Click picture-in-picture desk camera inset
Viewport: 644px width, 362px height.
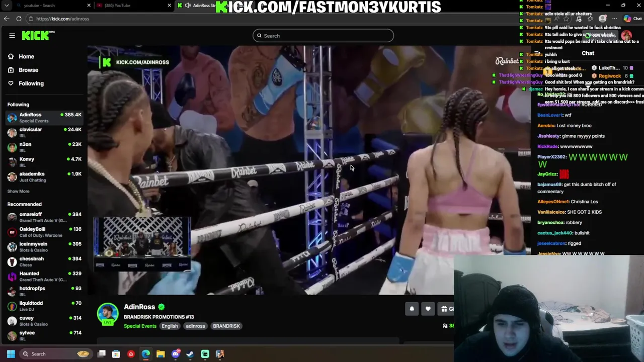(x=142, y=244)
